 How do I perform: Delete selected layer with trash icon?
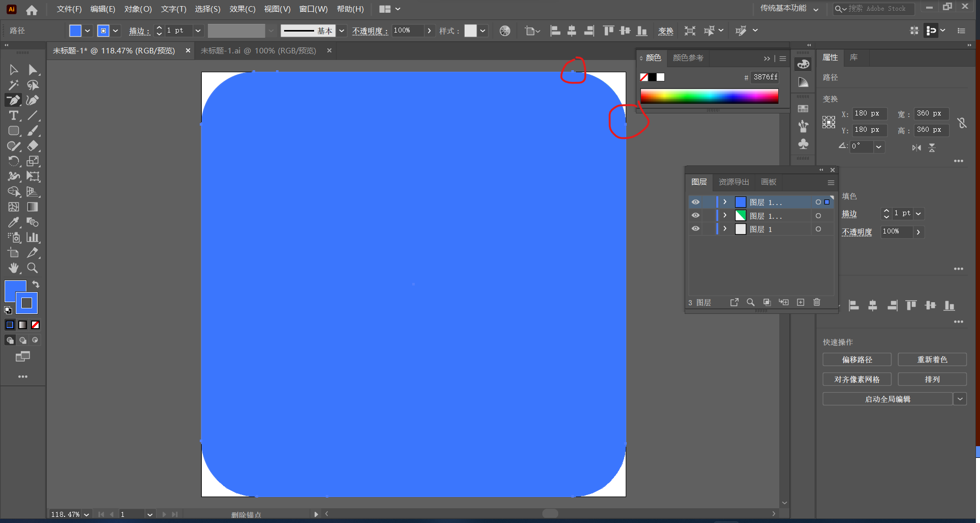tap(817, 302)
